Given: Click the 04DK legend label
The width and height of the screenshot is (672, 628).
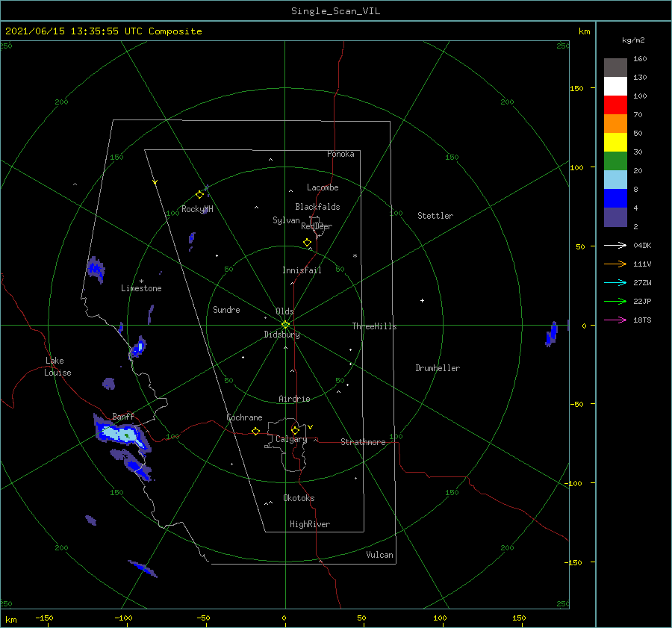Looking at the screenshot, I should click(x=642, y=245).
